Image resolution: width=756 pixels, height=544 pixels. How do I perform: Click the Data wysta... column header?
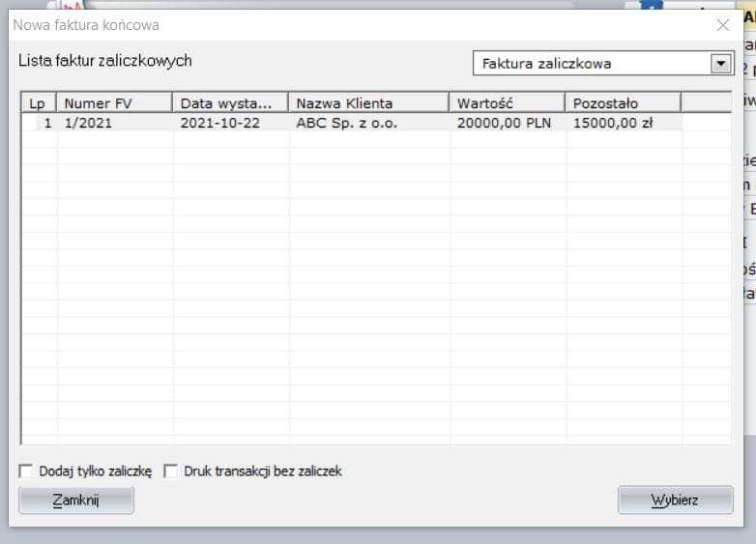tap(230, 103)
